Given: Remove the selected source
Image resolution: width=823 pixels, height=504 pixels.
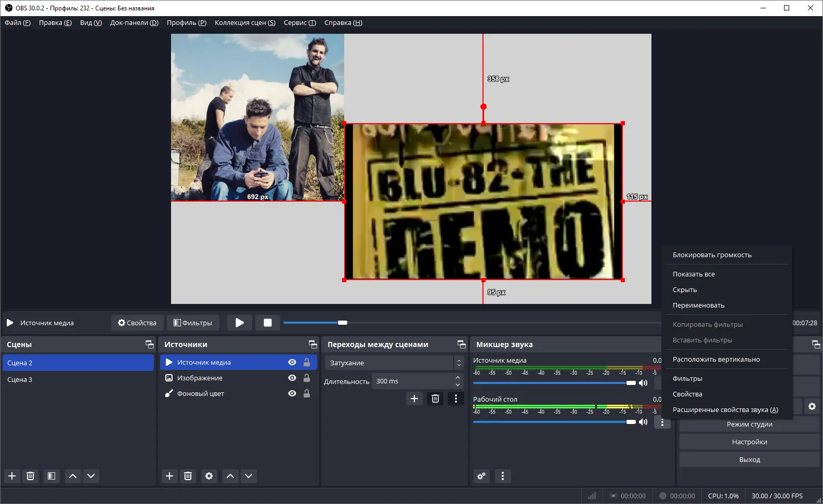Looking at the screenshot, I should (188, 476).
